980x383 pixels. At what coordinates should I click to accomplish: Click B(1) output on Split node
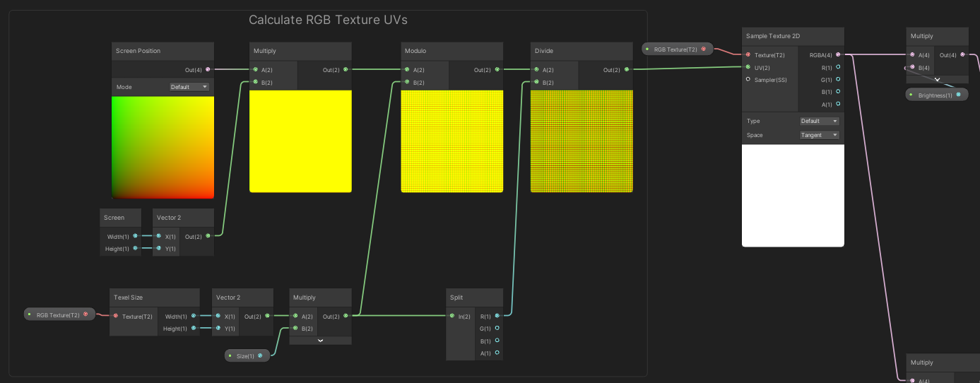point(497,341)
